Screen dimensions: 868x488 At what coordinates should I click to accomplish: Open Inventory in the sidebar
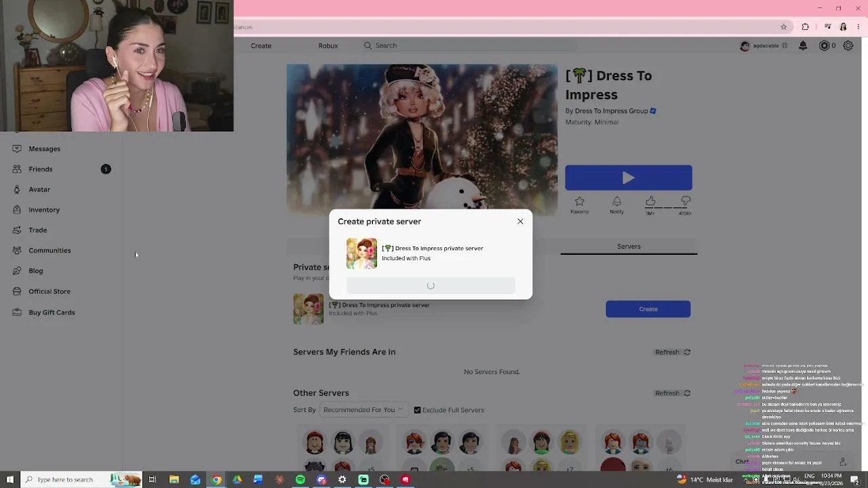pyautogui.click(x=44, y=209)
